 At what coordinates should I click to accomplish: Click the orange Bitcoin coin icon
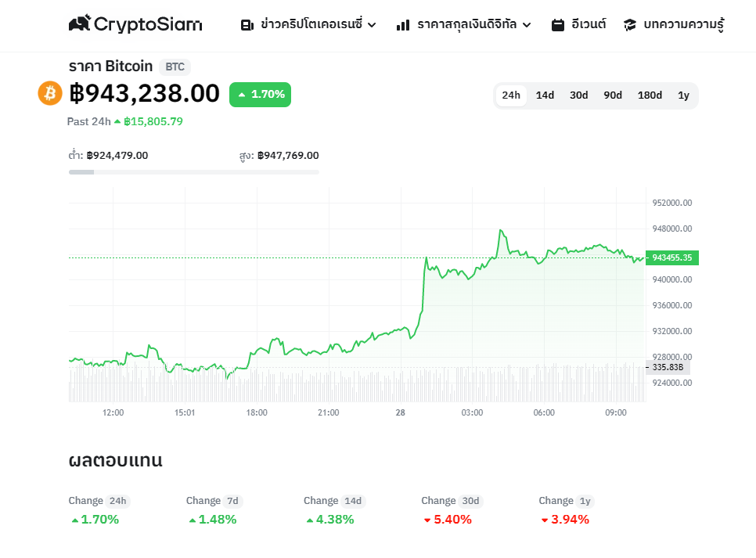(50, 93)
